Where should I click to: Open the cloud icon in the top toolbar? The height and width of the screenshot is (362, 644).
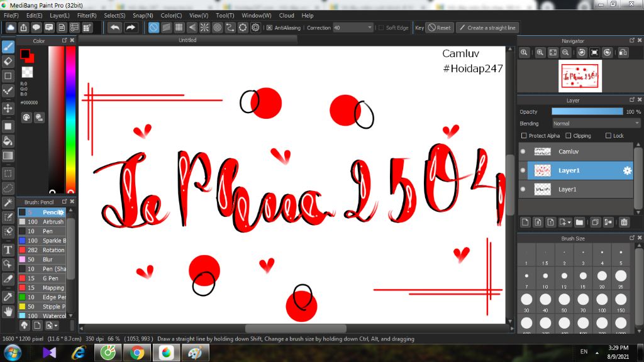pos(11,28)
